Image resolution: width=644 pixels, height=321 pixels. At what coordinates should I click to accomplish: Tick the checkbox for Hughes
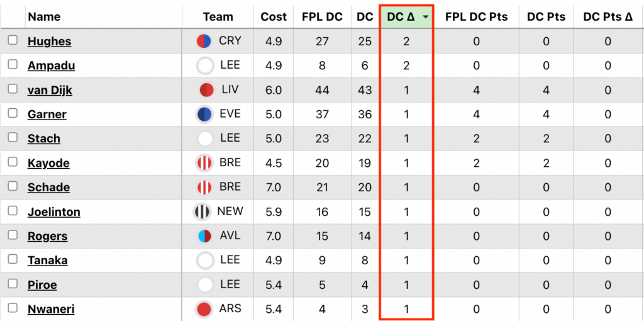pyautogui.click(x=13, y=40)
